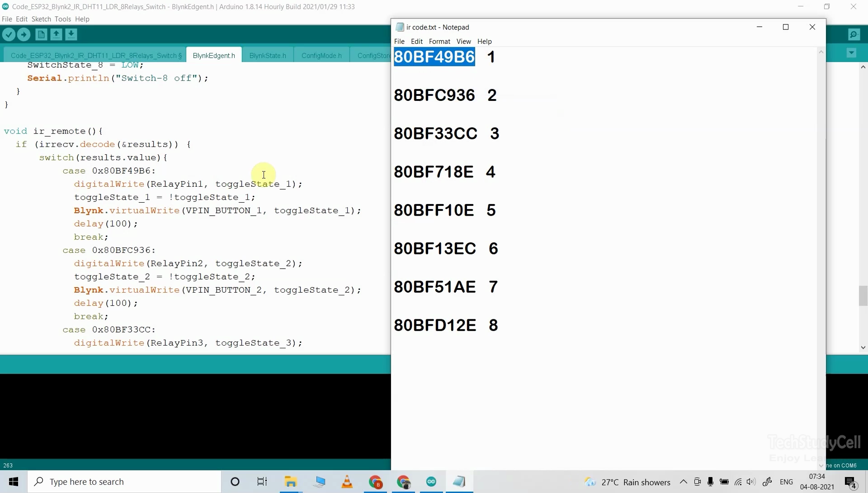868x493 pixels.
Task: Expand the Arduino Tools menu dropdown
Action: pos(62,19)
